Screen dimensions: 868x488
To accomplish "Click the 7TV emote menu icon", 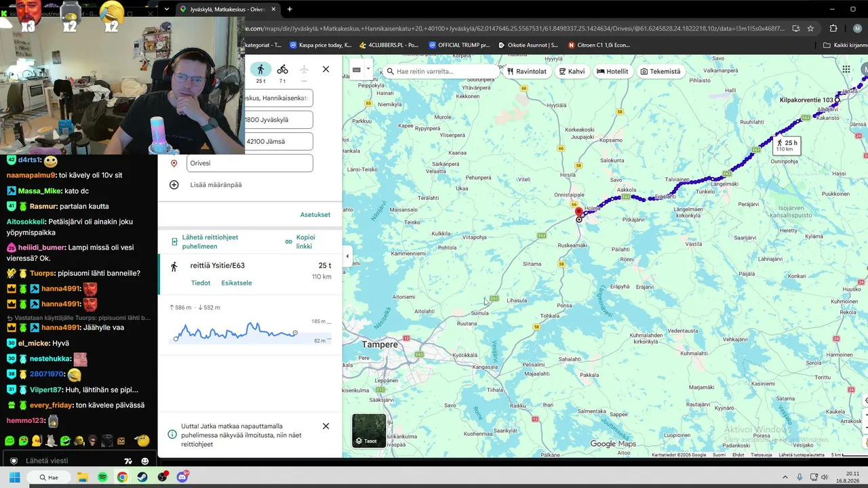I will pyautogui.click(x=128, y=461).
